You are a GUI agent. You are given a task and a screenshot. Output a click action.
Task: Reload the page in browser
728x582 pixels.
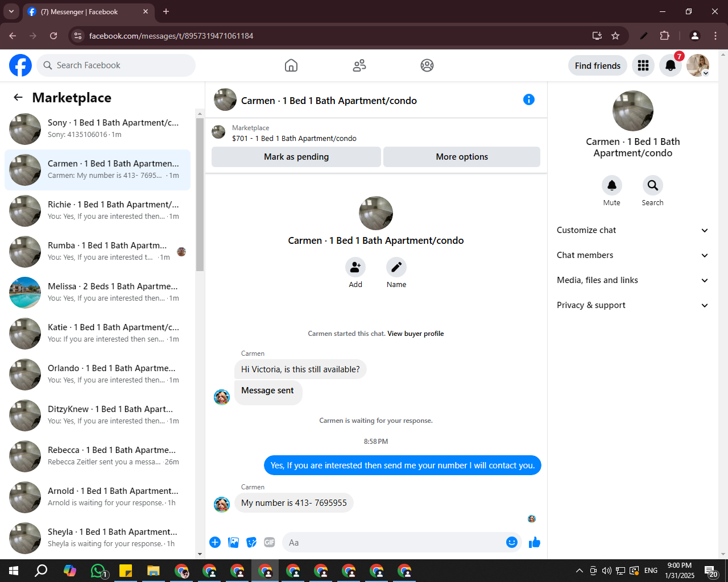click(53, 36)
